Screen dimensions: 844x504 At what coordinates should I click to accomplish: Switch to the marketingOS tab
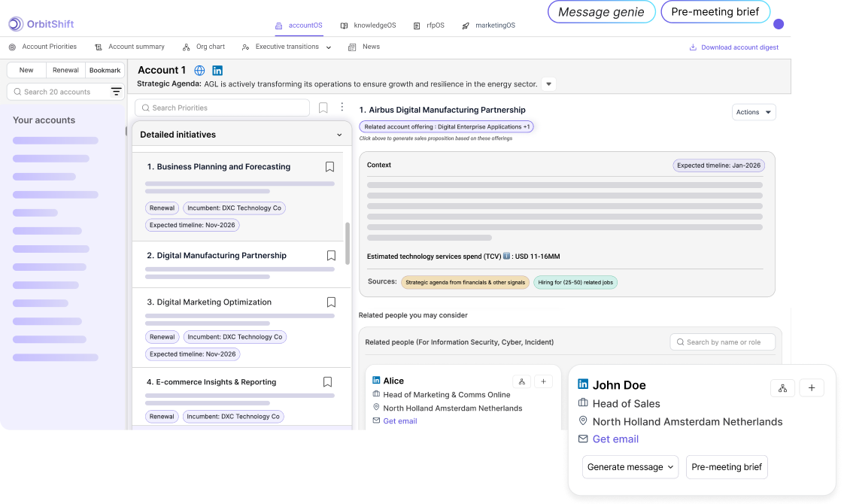[489, 26]
